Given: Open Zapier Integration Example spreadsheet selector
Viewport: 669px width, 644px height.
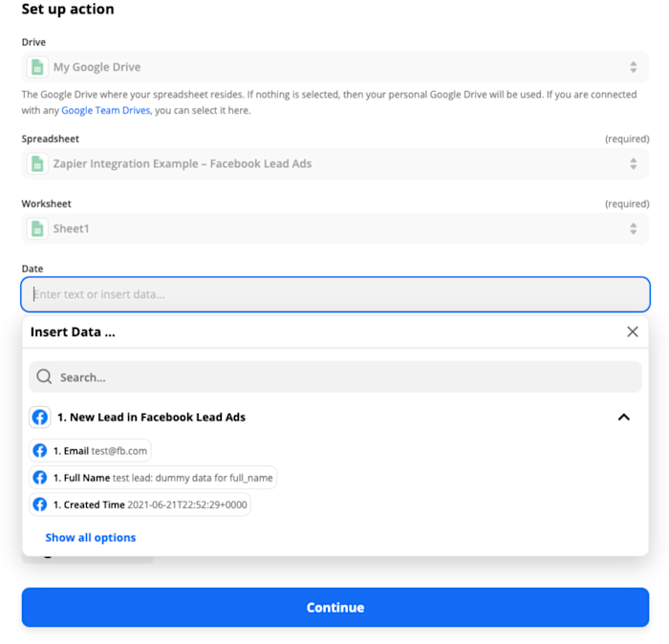Looking at the screenshot, I should (x=335, y=163).
